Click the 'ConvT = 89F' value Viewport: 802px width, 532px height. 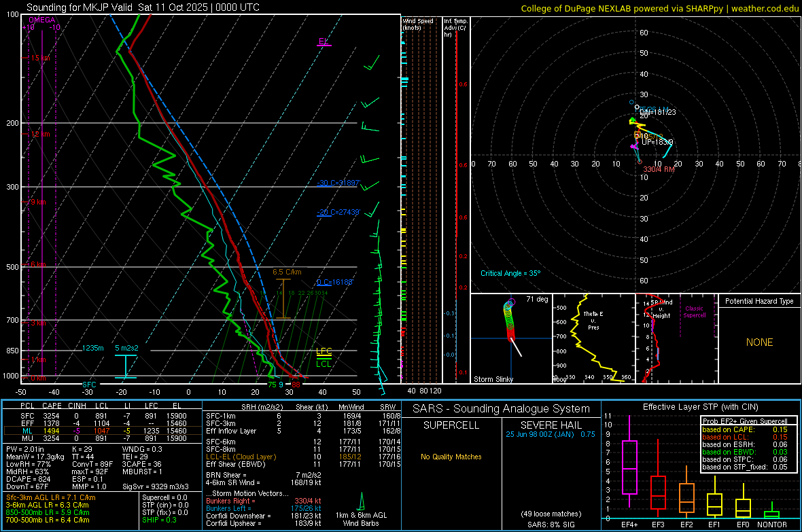(92, 464)
